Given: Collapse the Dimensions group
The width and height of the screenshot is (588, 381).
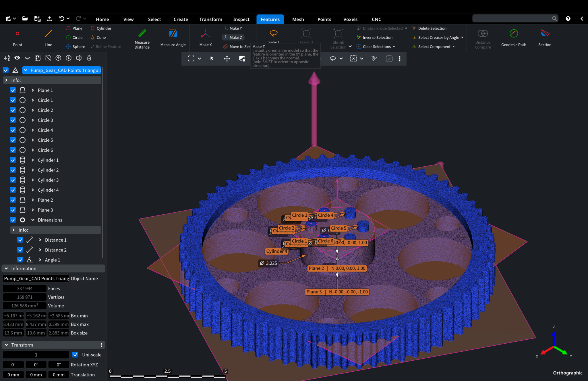Looking at the screenshot, I should coord(32,220).
